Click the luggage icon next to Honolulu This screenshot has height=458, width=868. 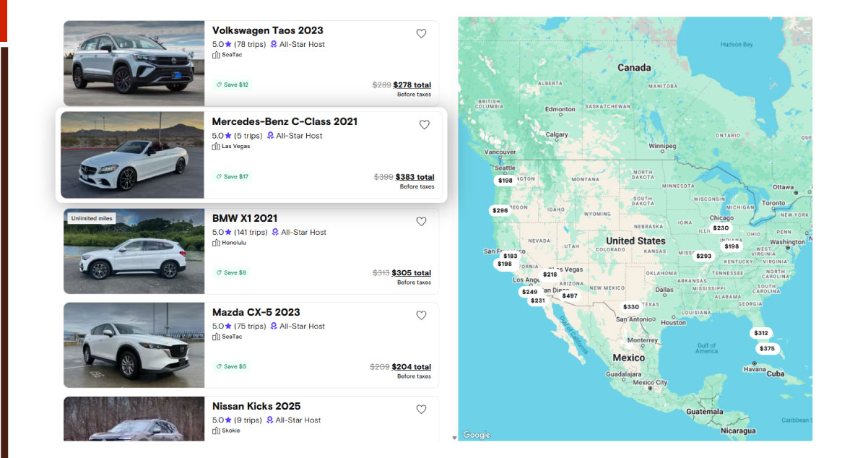[x=214, y=243]
